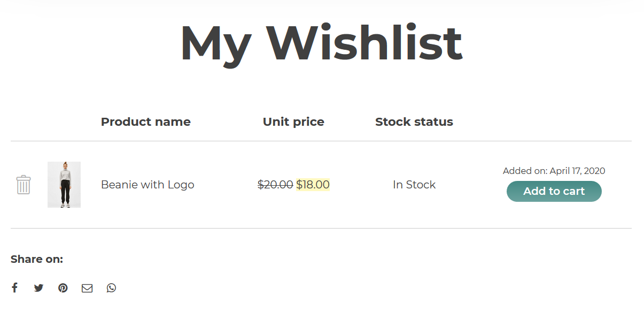Add Beanie with Logo to cart

click(x=554, y=191)
